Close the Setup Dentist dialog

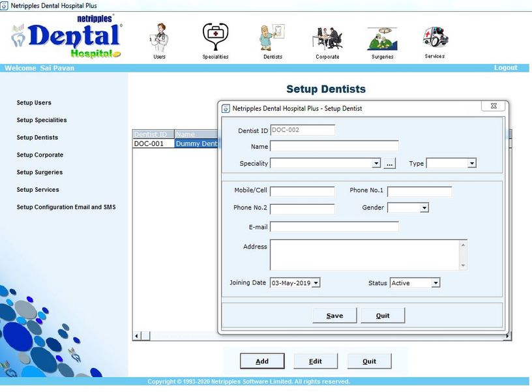click(494, 106)
